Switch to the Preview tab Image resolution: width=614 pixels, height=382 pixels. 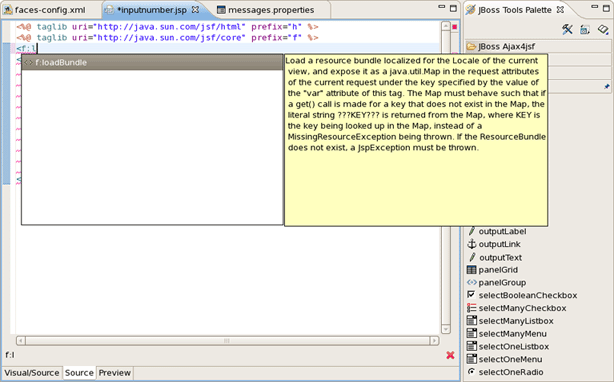click(114, 373)
